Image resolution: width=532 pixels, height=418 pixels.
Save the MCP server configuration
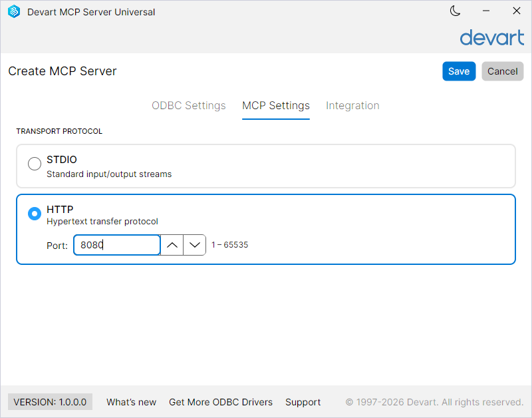[459, 71]
